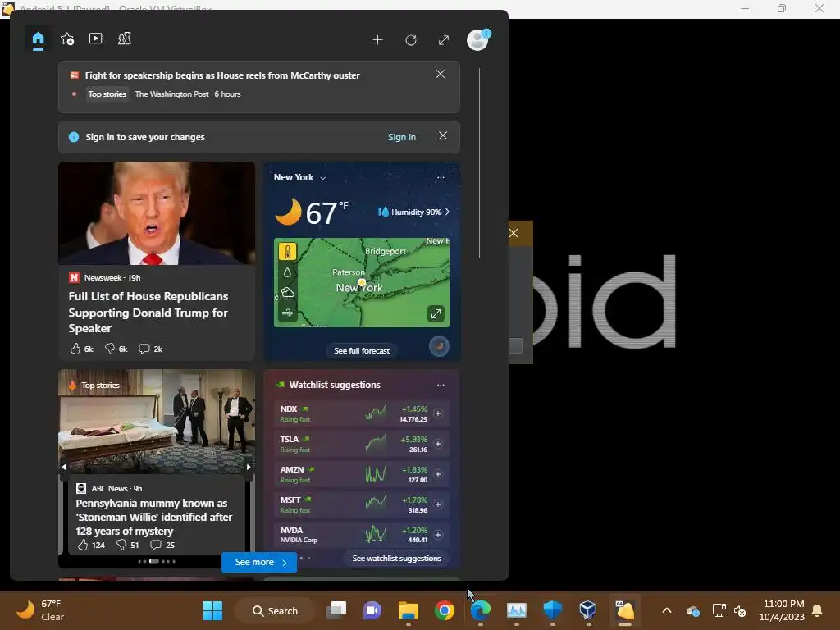This screenshot has width=840, height=630.
Task: Open VirtualBox from the taskbar
Action: [x=587, y=610]
